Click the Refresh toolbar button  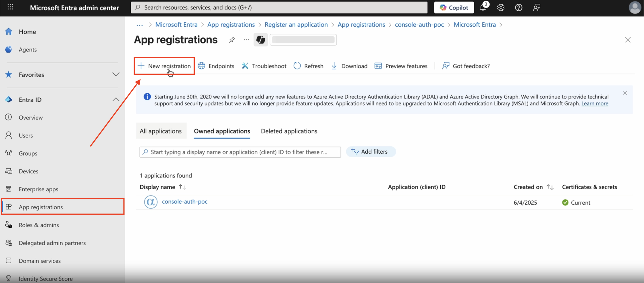pyautogui.click(x=308, y=66)
